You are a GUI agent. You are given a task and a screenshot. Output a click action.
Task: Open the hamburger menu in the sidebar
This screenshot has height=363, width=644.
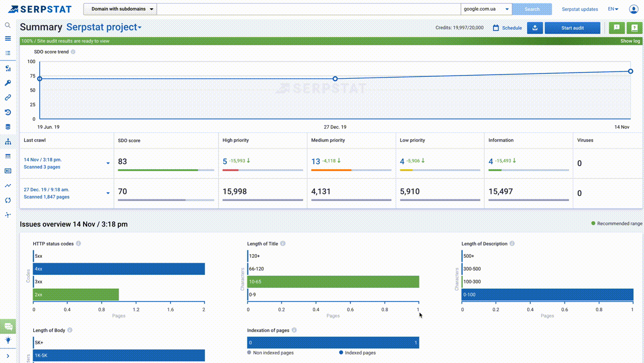pos(8,38)
